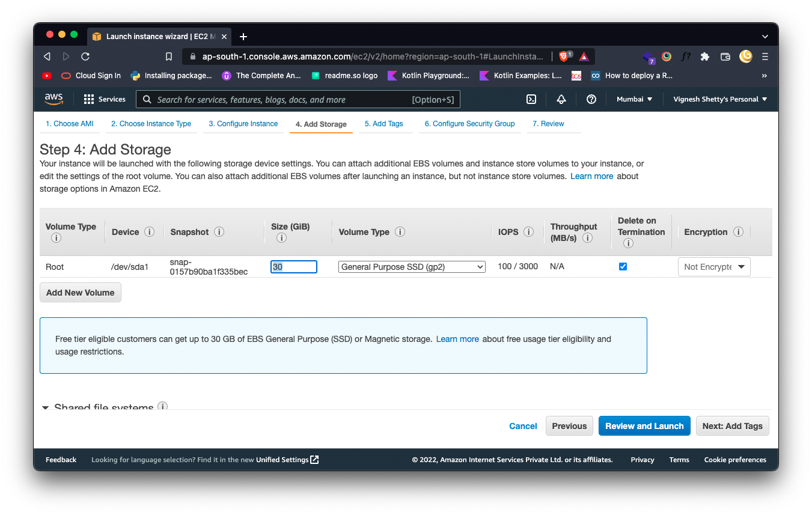Go to step 5. Add Tags

383,124
